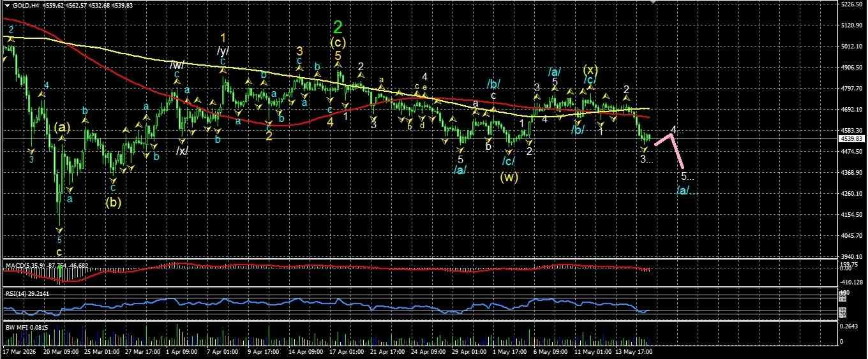Select the white /y/ wave label
The image size is (868, 359).
[x=223, y=50]
